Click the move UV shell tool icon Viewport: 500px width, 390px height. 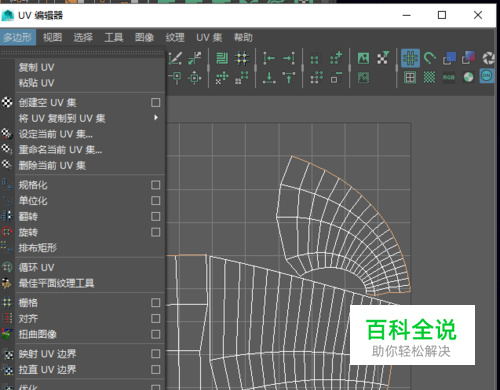pyautogui.click(x=195, y=78)
